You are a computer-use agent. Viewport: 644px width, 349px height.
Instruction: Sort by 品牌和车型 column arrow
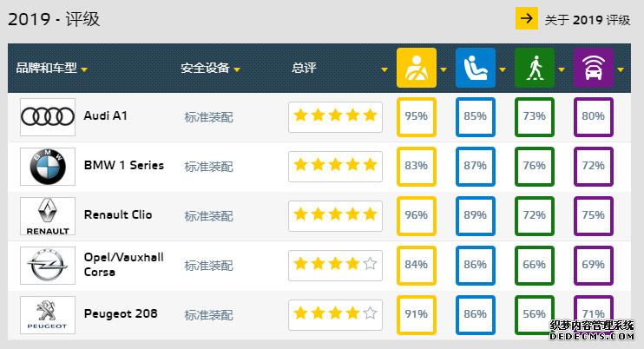[84, 69]
